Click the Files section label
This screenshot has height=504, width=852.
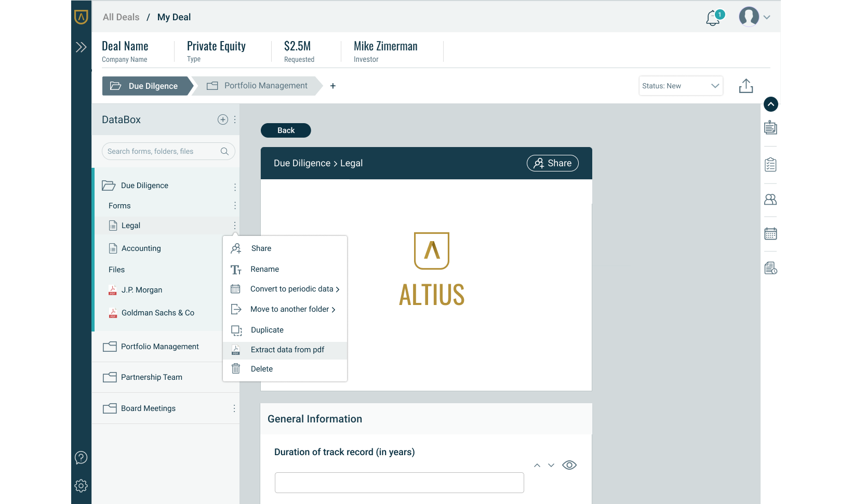(x=116, y=270)
